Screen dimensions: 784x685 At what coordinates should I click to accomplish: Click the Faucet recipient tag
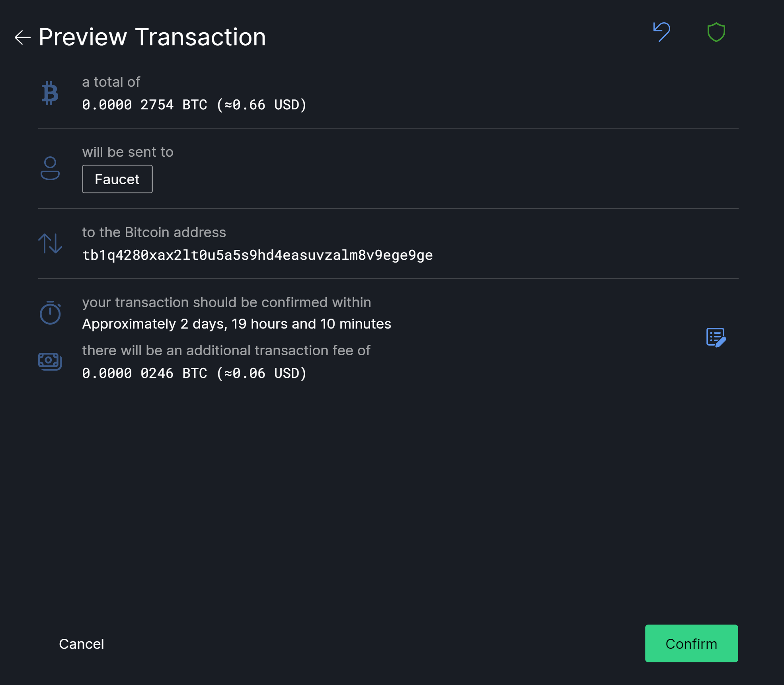coord(117,179)
